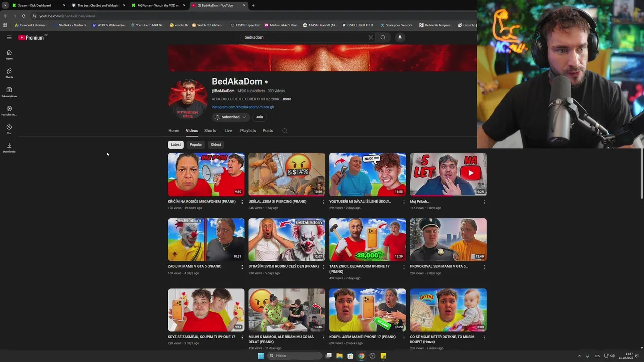Screen dimensions: 644x362
Task: Click the YouTube search input field
Action: (x=304, y=37)
